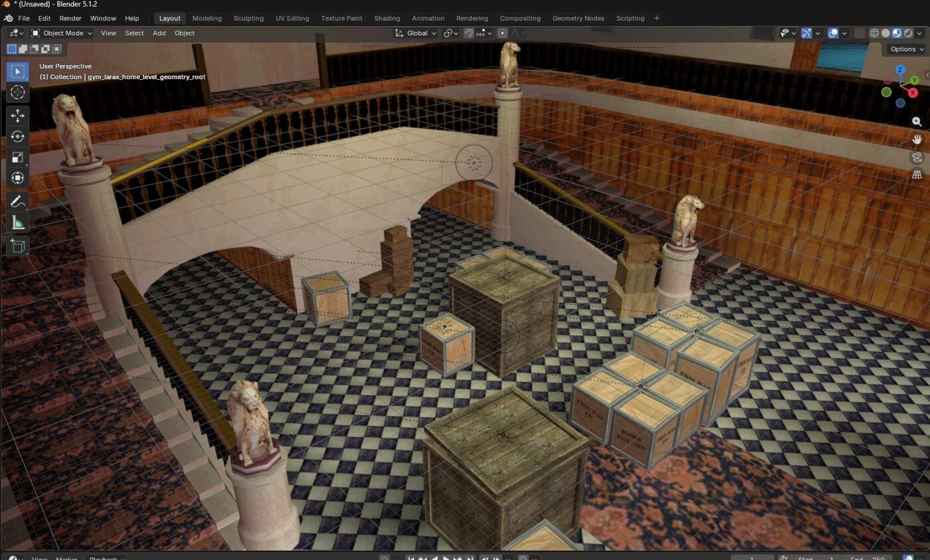Viewport: 930px width, 560px height.
Task: Open the viewport Add menu
Action: [159, 33]
